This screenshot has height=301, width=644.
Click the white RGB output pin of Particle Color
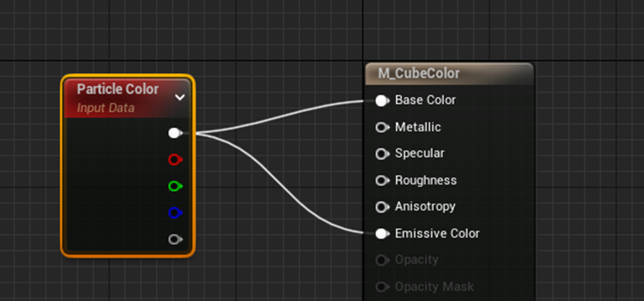tap(175, 133)
